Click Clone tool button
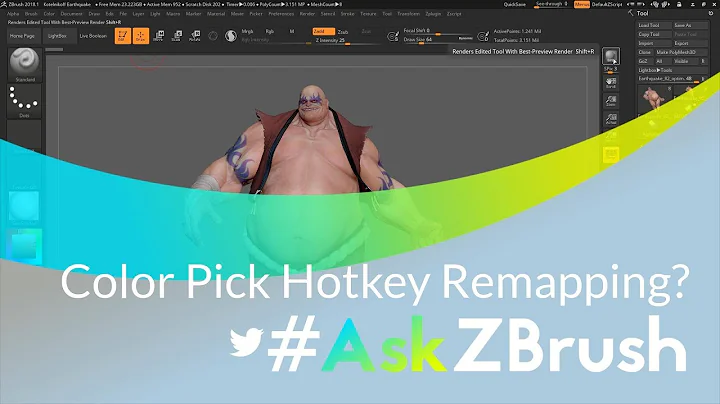 [x=644, y=52]
